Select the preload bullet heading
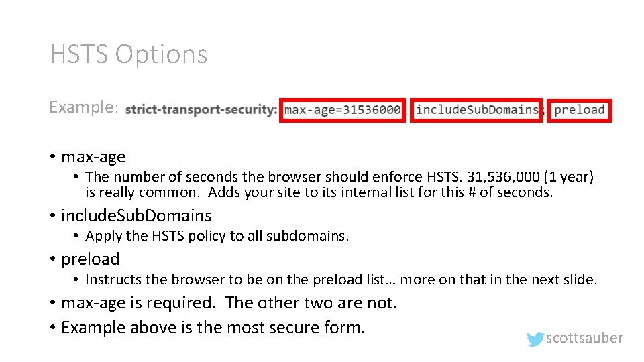The width and height of the screenshot is (644, 362). click(91, 259)
